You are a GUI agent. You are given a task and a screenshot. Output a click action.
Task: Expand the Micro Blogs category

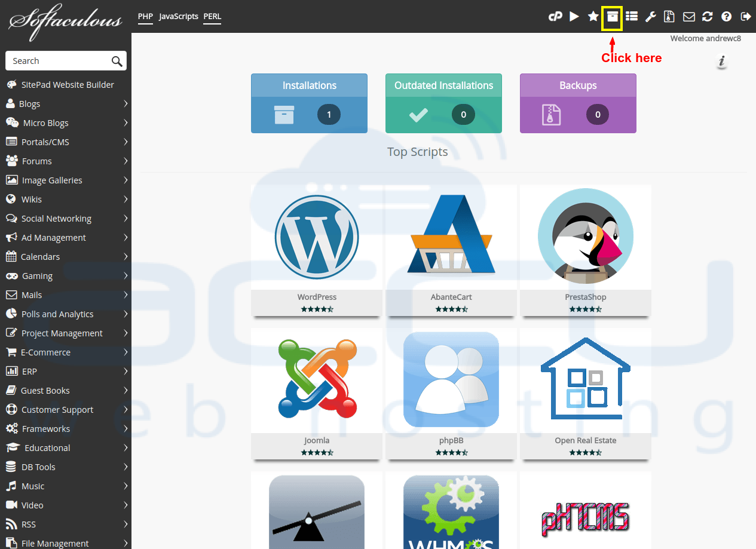(x=66, y=123)
